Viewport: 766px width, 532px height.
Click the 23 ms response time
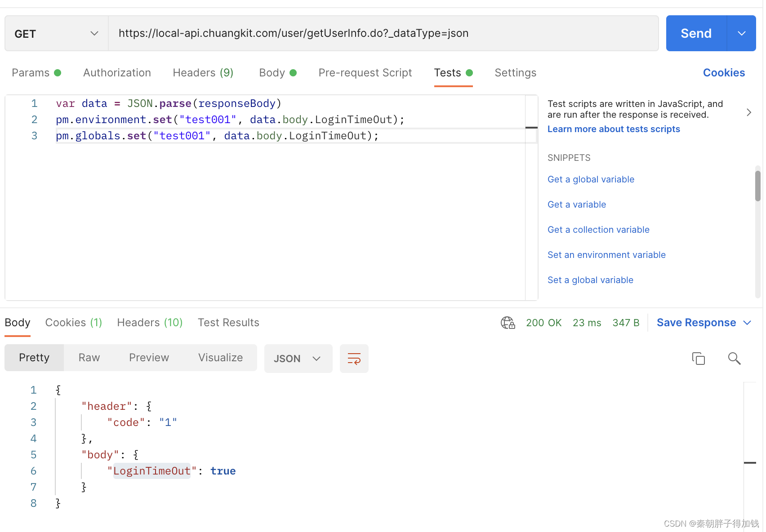587,323
